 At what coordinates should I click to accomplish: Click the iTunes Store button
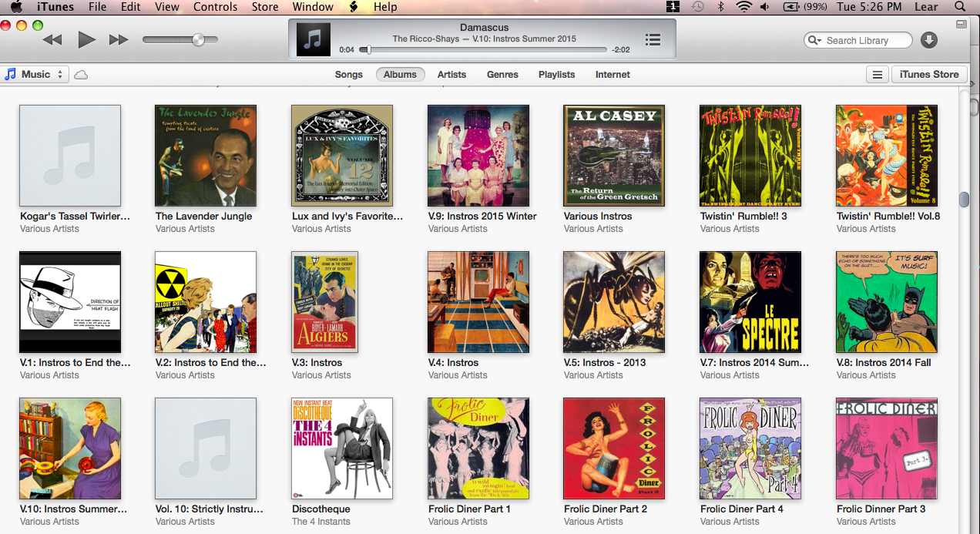point(929,75)
